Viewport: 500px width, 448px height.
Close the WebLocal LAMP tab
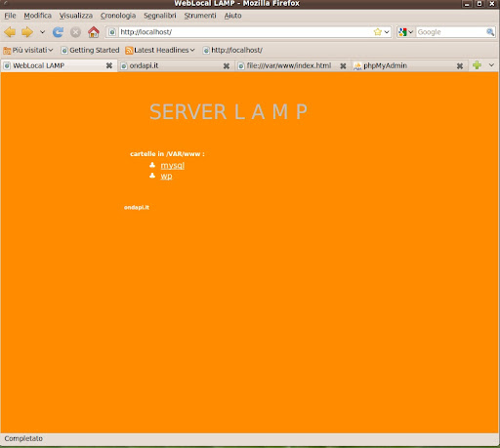[x=109, y=65]
